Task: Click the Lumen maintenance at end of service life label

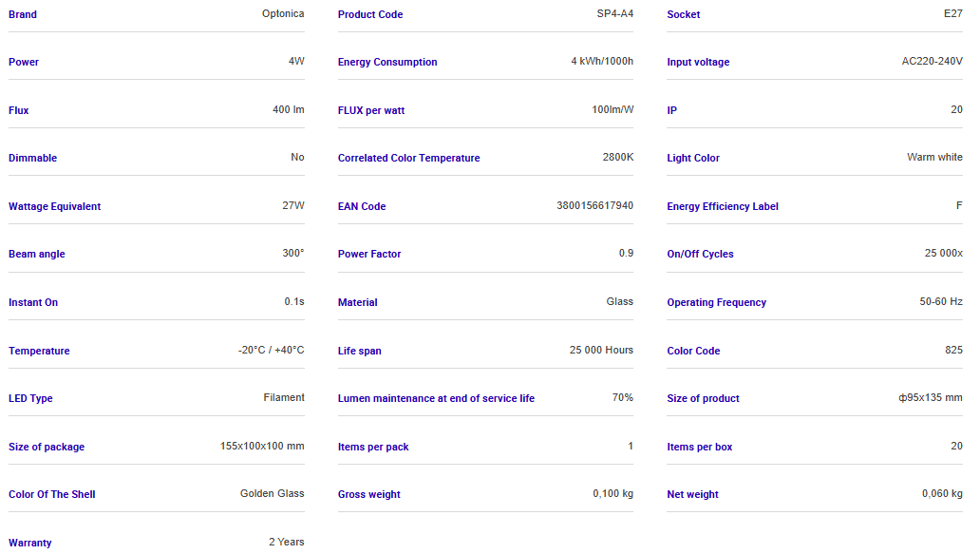Action: (x=436, y=399)
